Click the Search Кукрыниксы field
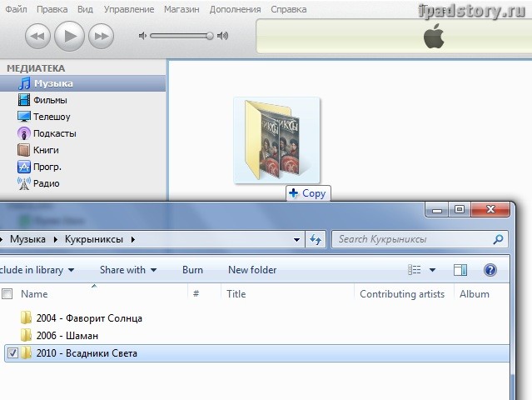The width and height of the screenshot is (532, 400). [420, 239]
